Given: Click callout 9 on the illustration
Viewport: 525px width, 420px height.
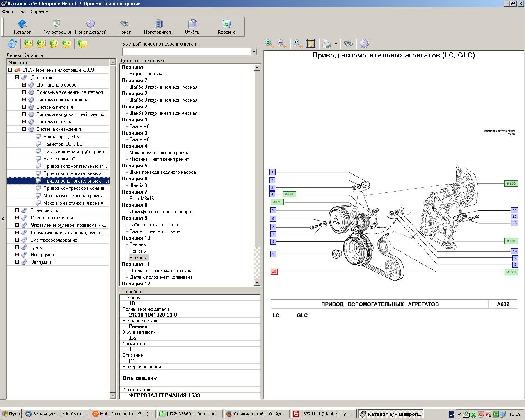Looking at the screenshot, I should 273,254.
